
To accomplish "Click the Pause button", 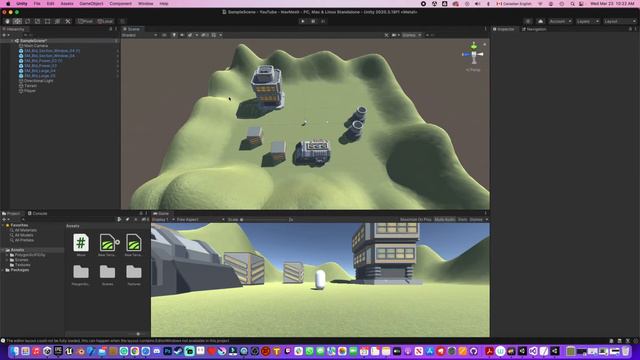I will (313, 21).
